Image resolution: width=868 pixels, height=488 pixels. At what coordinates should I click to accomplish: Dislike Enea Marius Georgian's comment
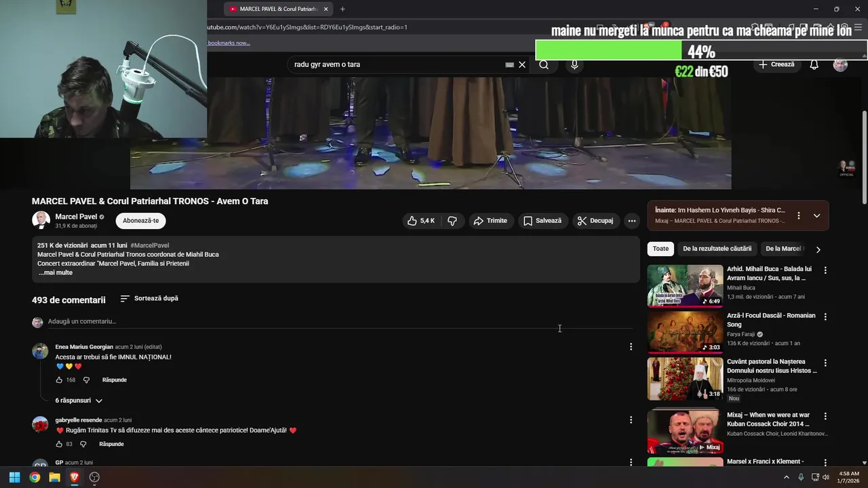click(86, 380)
